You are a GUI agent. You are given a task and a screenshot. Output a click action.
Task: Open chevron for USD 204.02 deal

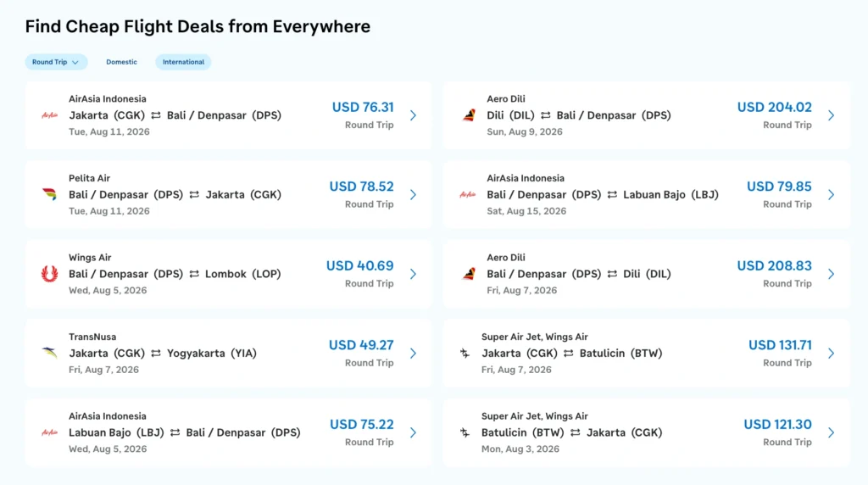pyautogui.click(x=831, y=115)
